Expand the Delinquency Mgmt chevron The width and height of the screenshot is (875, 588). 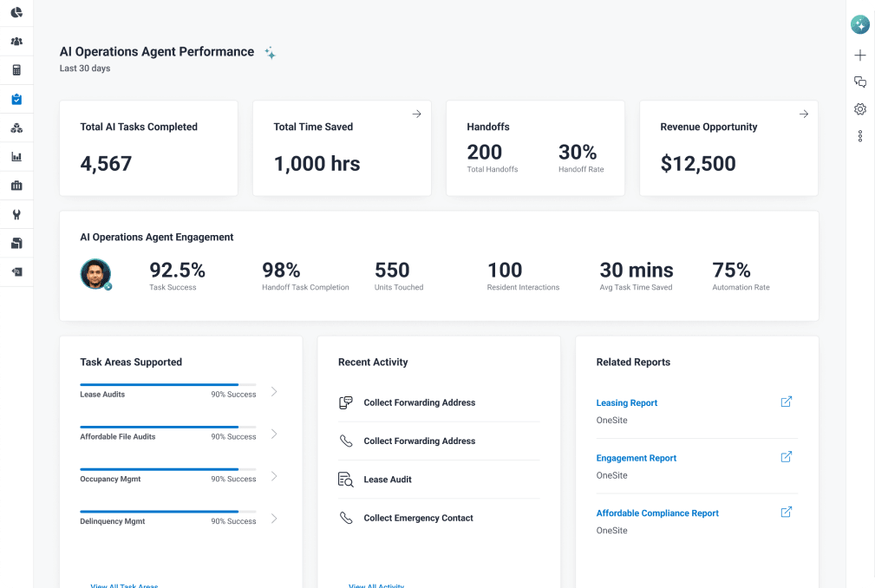(x=274, y=519)
